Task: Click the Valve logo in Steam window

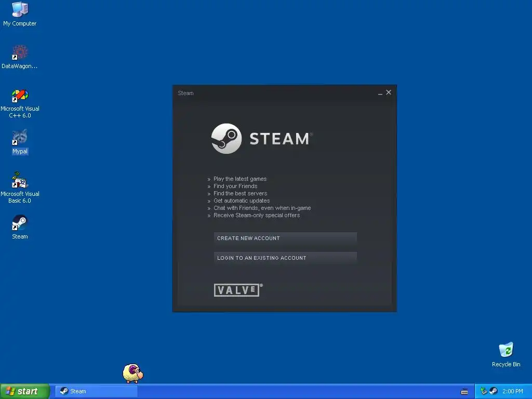Action: (238, 290)
